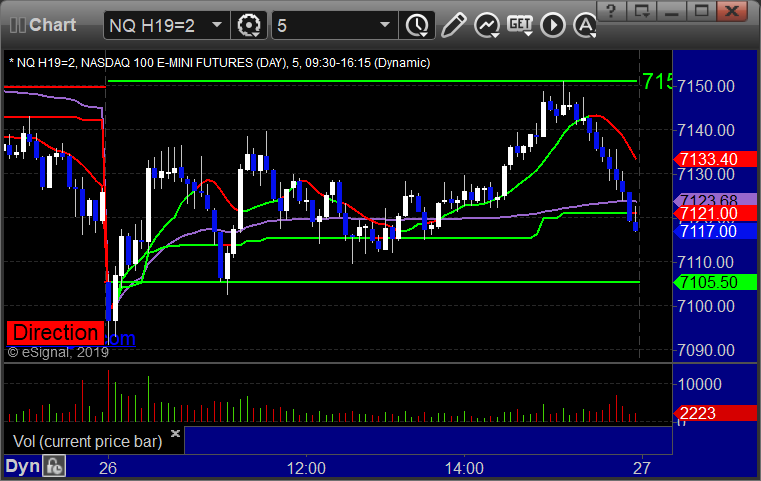The height and width of the screenshot is (481, 761).
Task: Click the NQ H19=2 symbol field
Action: [x=166, y=25]
